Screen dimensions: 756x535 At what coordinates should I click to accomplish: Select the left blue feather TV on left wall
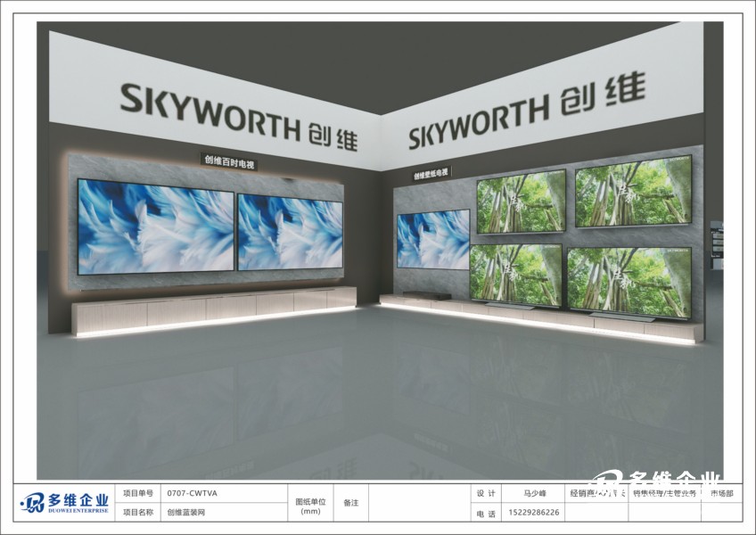pyautogui.click(x=156, y=226)
